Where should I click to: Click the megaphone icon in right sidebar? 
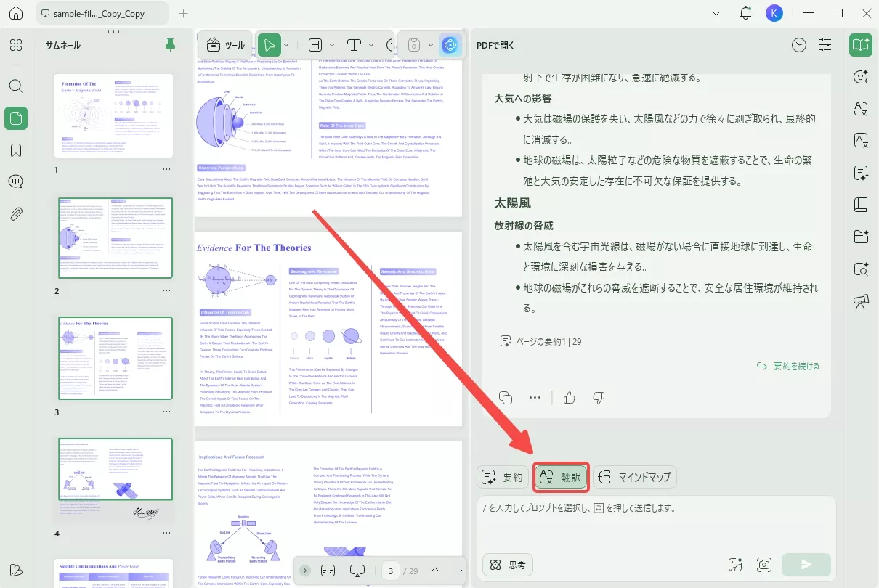pyautogui.click(x=862, y=301)
